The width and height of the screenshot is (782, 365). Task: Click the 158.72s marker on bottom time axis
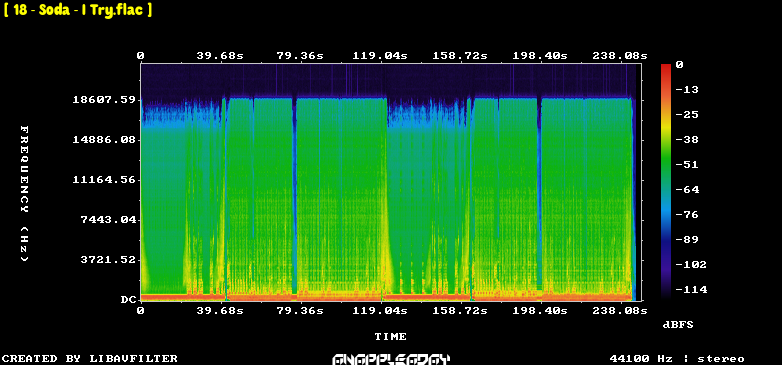point(460,311)
